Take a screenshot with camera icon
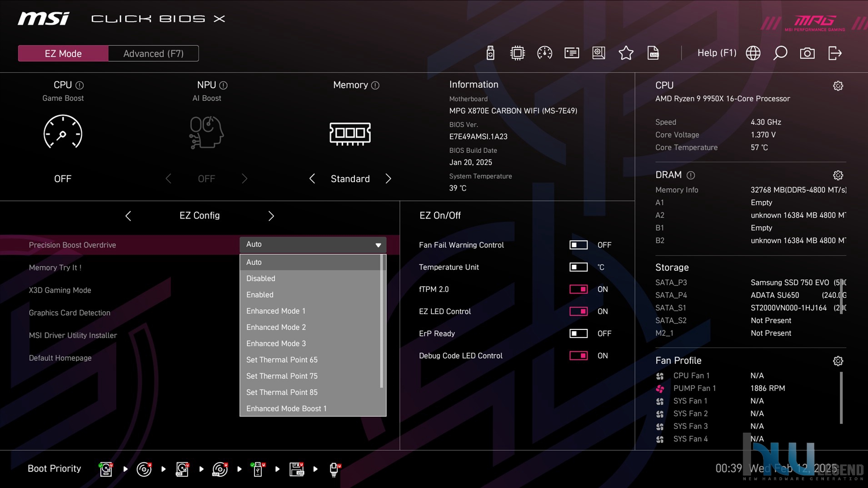 point(807,53)
